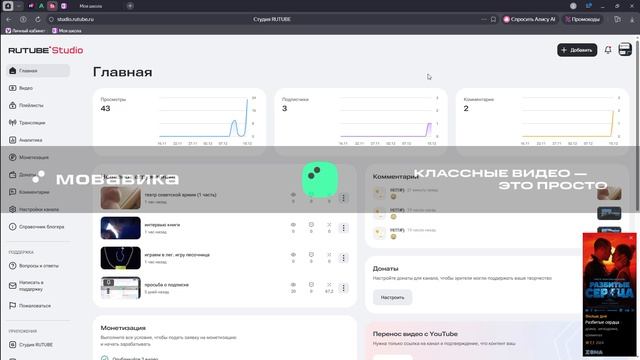640x360 pixels.
Task: Click the Главная page heading
Action: coord(122,72)
